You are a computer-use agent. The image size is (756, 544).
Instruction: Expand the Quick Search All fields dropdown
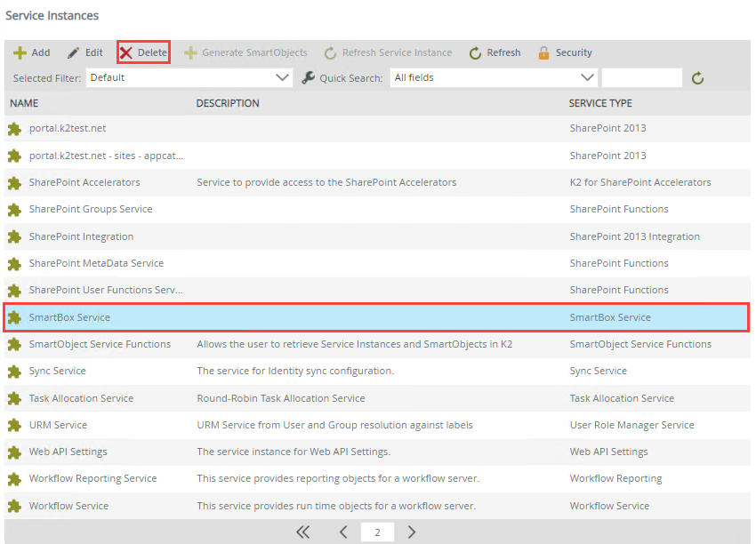[493, 78]
